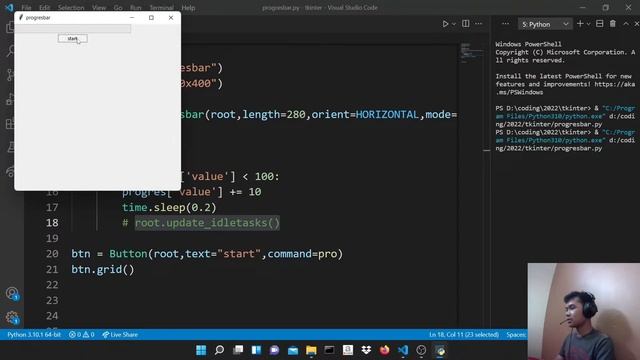
Task: Open Accounts icon in activity bar
Action: pyautogui.click(x=12, y=293)
